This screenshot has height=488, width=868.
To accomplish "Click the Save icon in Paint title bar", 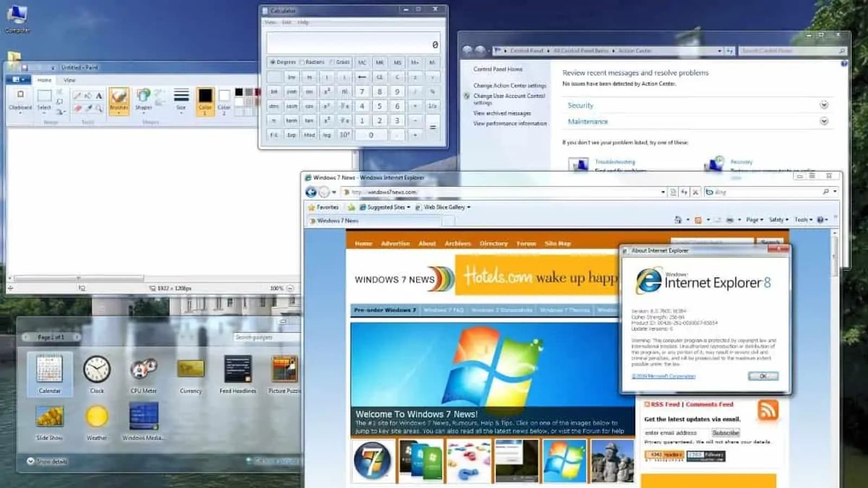I will (24, 68).
